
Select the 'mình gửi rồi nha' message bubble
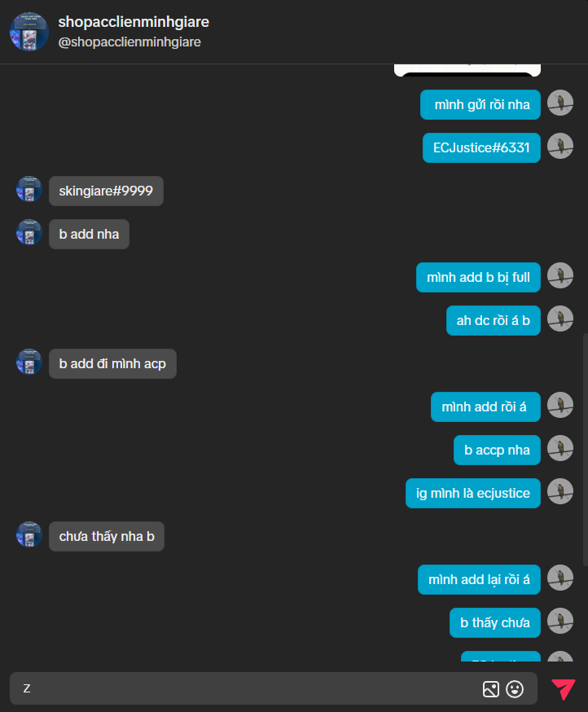(x=480, y=105)
